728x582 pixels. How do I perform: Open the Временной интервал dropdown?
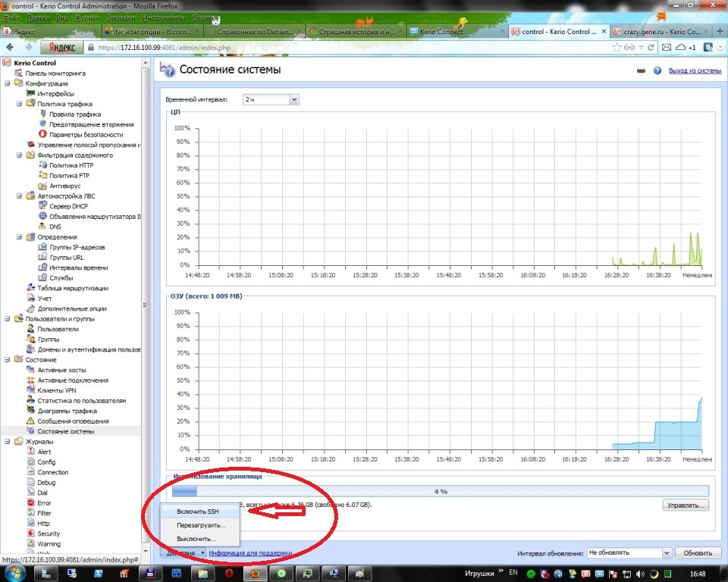(x=271, y=99)
